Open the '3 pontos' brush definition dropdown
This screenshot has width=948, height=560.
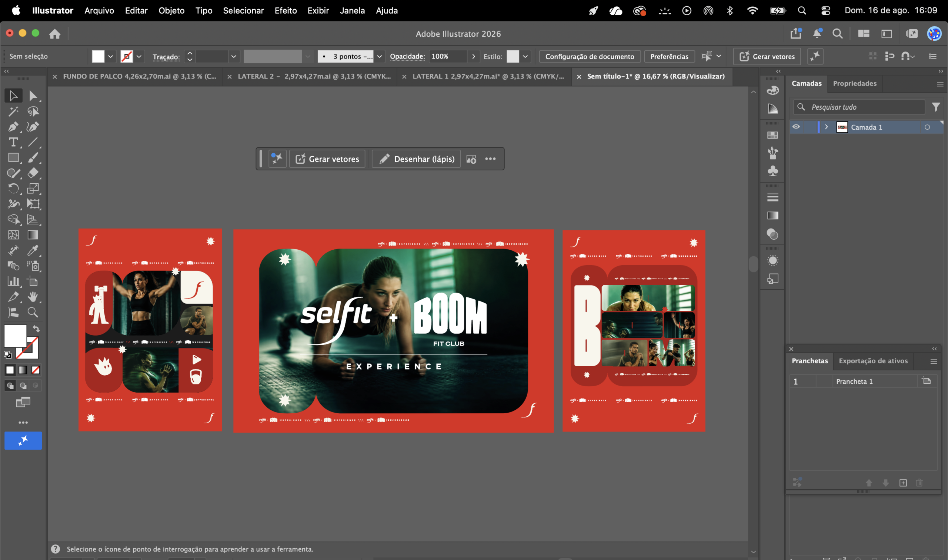pos(380,57)
